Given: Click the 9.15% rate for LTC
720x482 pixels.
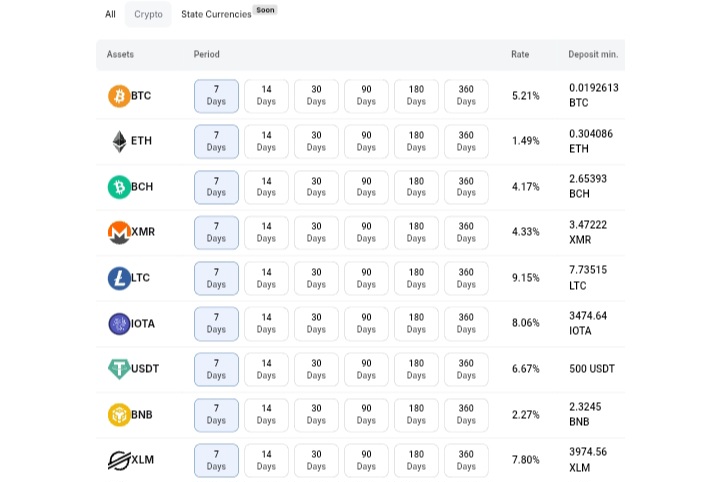Looking at the screenshot, I should point(526,278).
